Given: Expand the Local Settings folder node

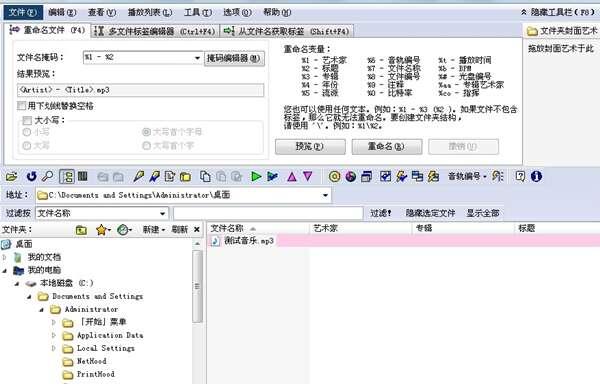Looking at the screenshot, I should (54, 348).
